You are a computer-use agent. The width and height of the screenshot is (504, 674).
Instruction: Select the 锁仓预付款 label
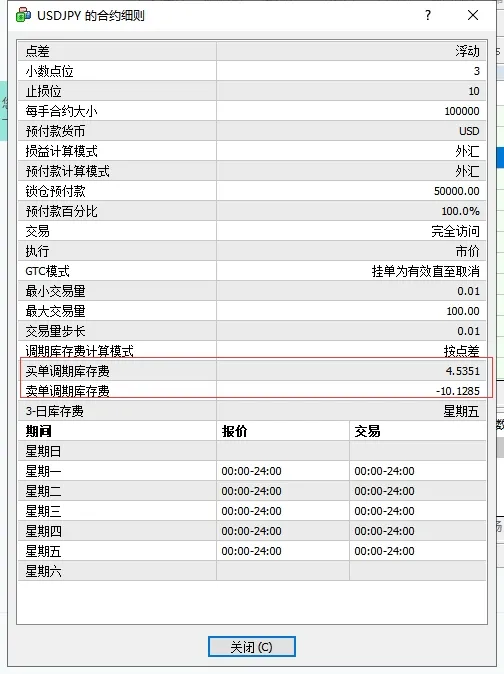pos(55,191)
